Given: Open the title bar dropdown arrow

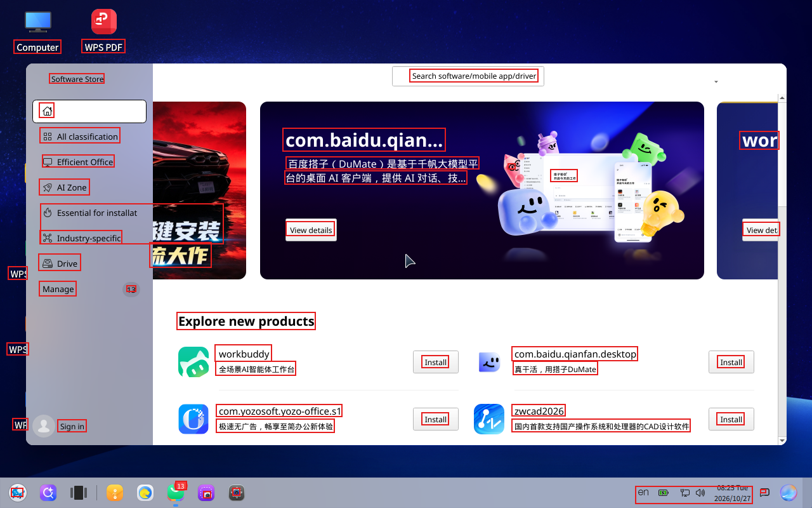Looking at the screenshot, I should pos(716,82).
